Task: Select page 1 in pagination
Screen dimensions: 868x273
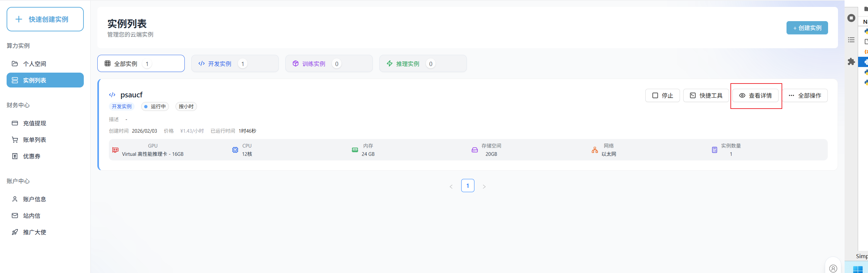Action: click(468, 186)
